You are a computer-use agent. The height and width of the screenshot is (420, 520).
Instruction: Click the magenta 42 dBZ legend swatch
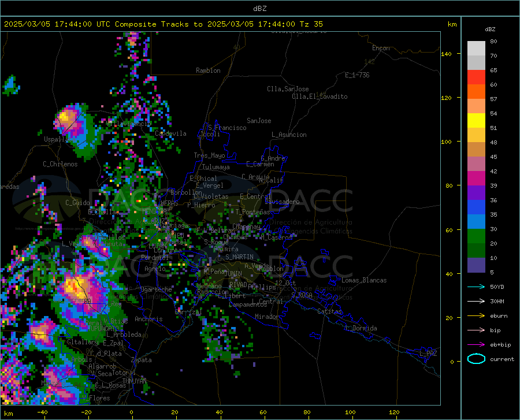pos(476,178)
